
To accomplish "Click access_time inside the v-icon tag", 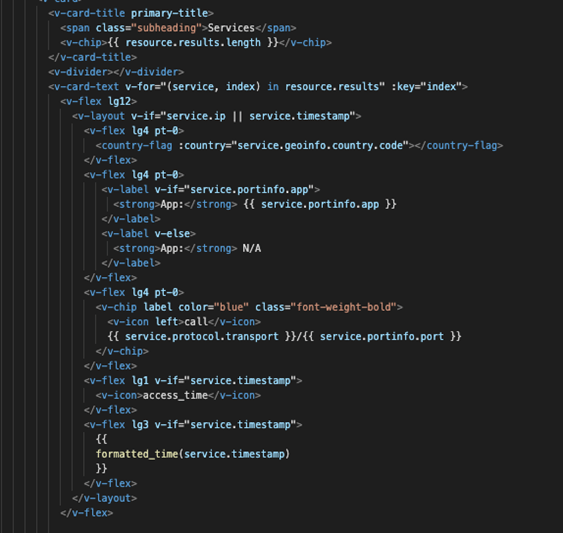I will point(175,395).
